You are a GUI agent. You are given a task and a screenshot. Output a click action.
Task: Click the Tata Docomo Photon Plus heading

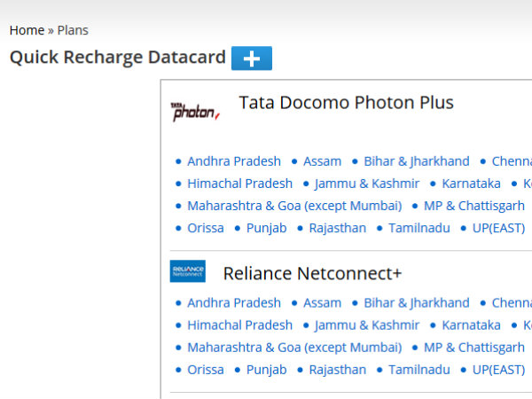pyautogui.click(x=346, y=103)
